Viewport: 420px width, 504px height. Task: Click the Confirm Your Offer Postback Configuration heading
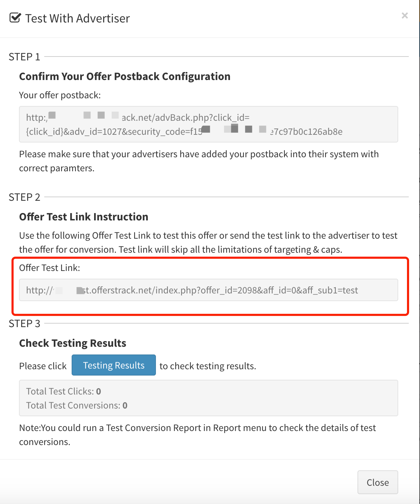[125, 77]
